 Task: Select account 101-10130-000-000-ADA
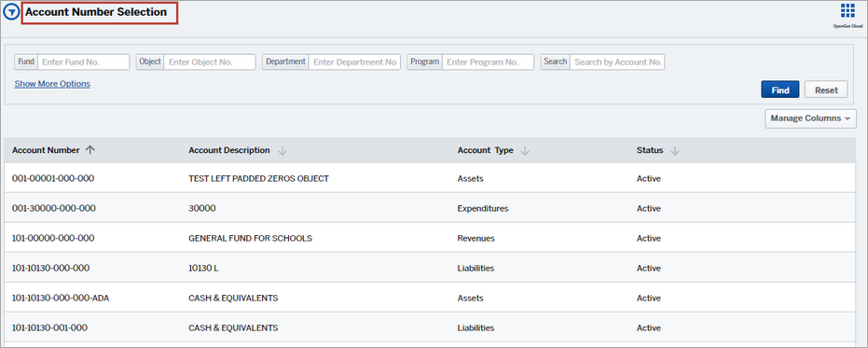61,299
